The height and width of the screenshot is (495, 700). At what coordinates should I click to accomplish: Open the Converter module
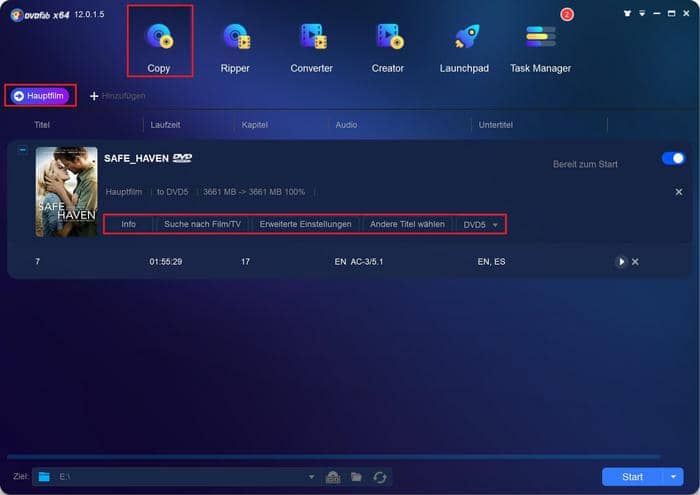pyautogui.click(x=312, y=48)
